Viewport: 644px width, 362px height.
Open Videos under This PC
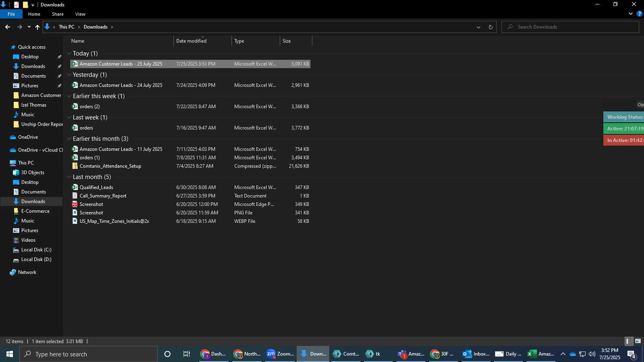point(29,240)
